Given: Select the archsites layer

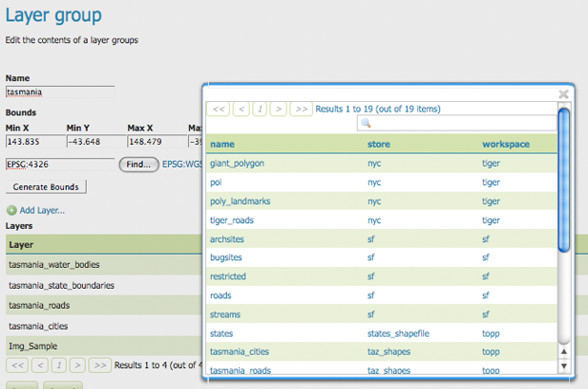Looking at the screenshot, I should [227, 239].
